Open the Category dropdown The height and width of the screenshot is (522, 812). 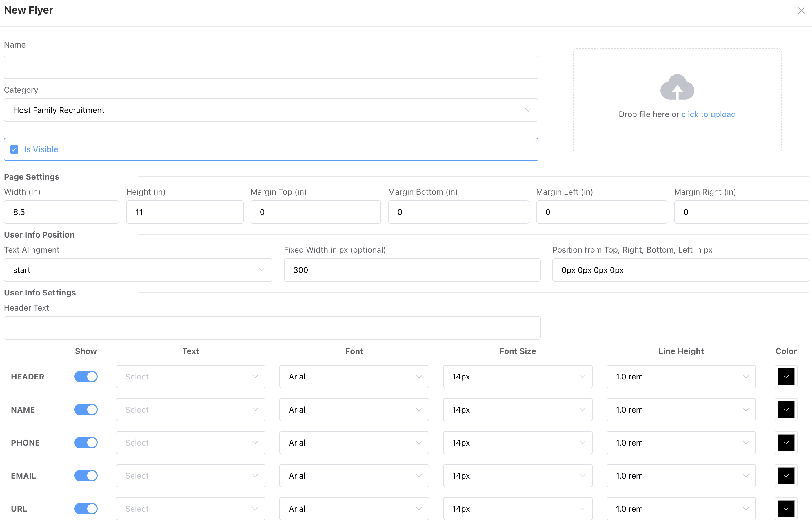[271, 110]
